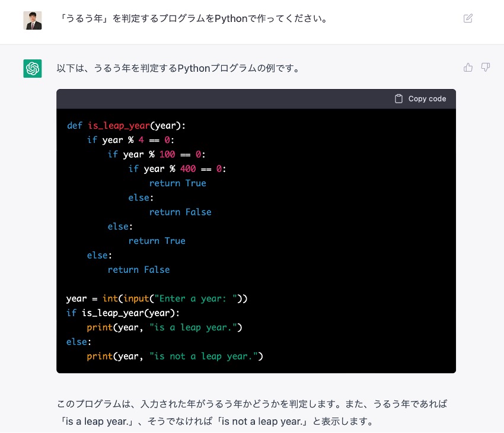
Task: Click the Copy code button label
Action: 427,98
